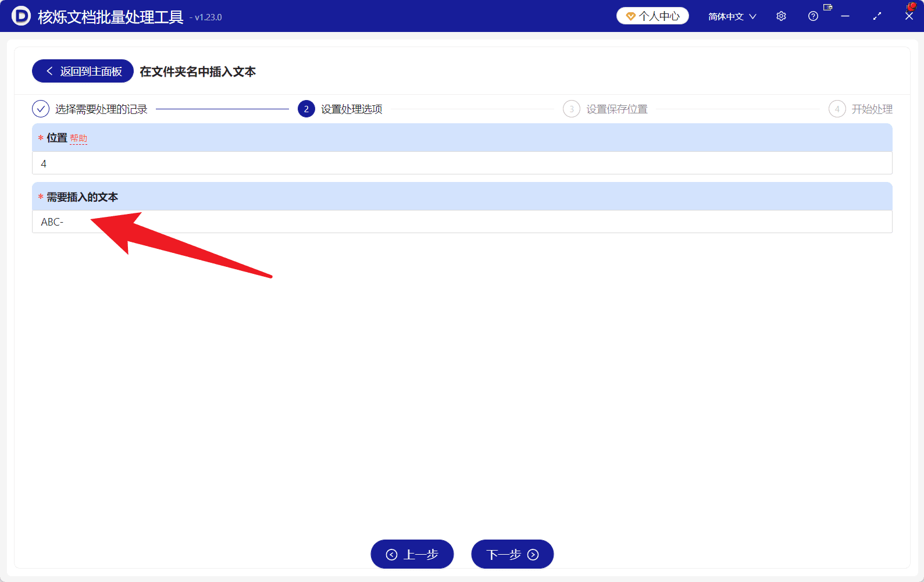
Task: Maximize the window with the expand arrows icon
Action: tap(877, 16)
